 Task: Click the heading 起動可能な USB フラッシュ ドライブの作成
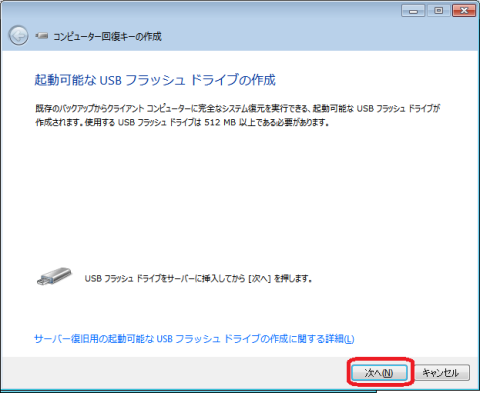pyautogui.click(x=155, y=80)
